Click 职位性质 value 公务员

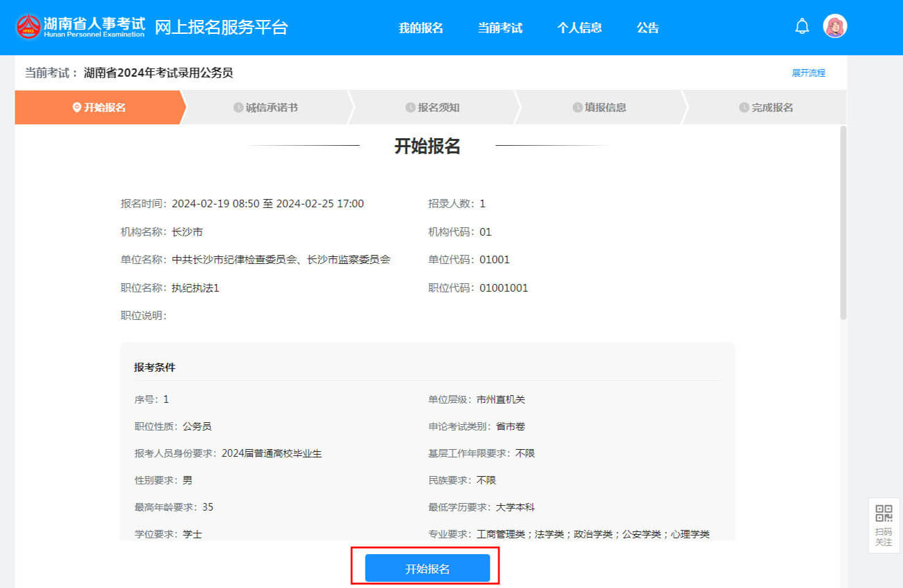pos(198,426)
